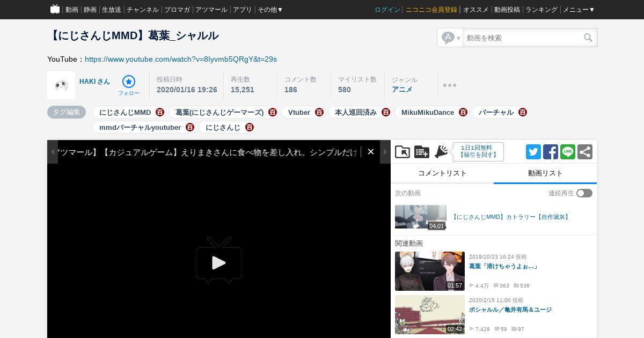Share the video on Facebook
This screenshot has width=644, height=338.
click(x=551, y=152)
